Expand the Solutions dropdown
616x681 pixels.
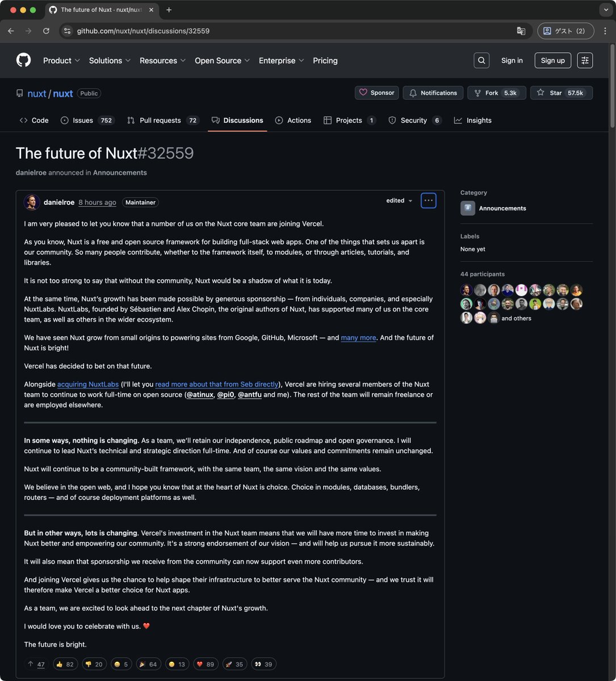click(x=110, y=60)
